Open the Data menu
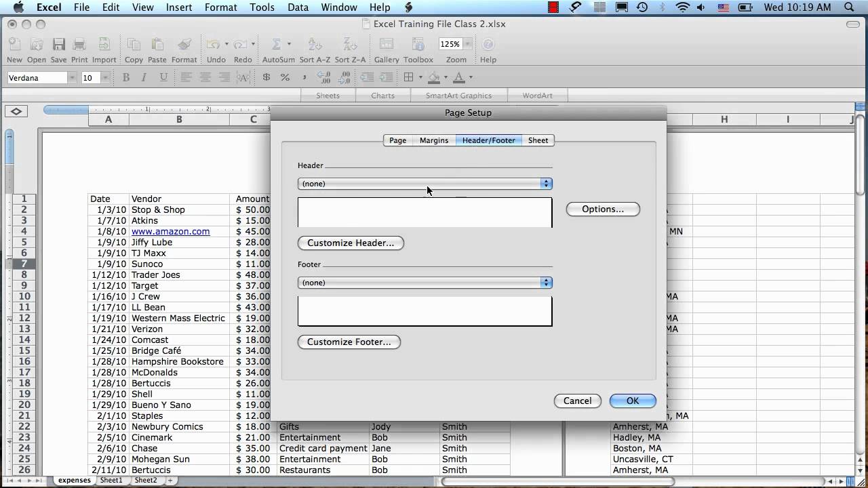The image size is (868, 488). (298, 7)
